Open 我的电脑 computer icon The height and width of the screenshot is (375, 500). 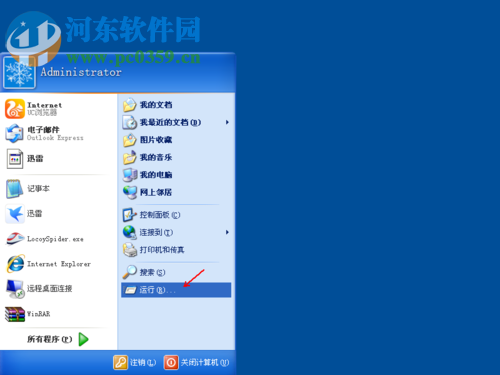coord(130,175)
